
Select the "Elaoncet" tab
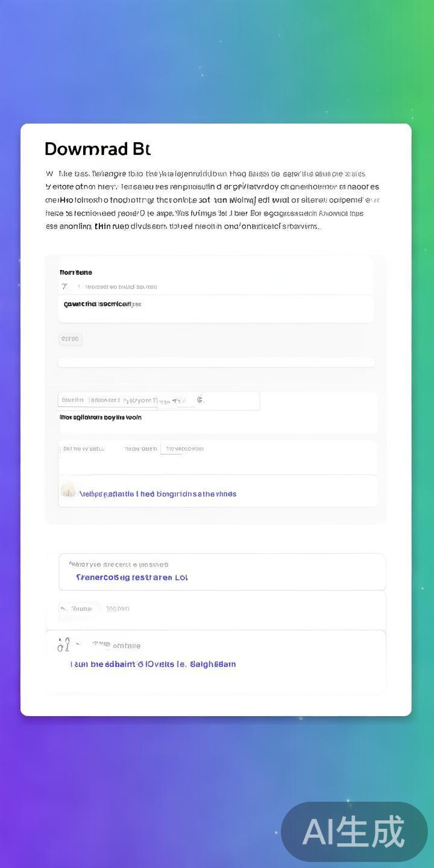point(104,400)
